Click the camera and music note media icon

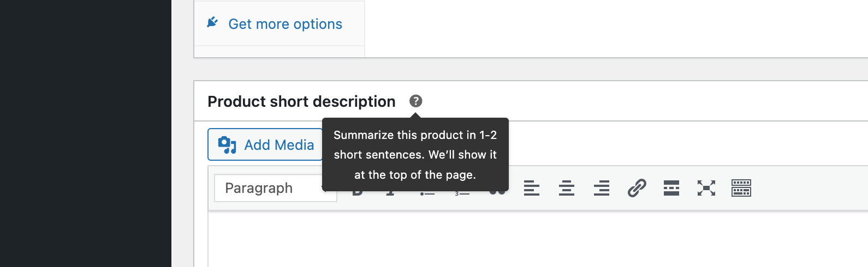coord(227,145)
